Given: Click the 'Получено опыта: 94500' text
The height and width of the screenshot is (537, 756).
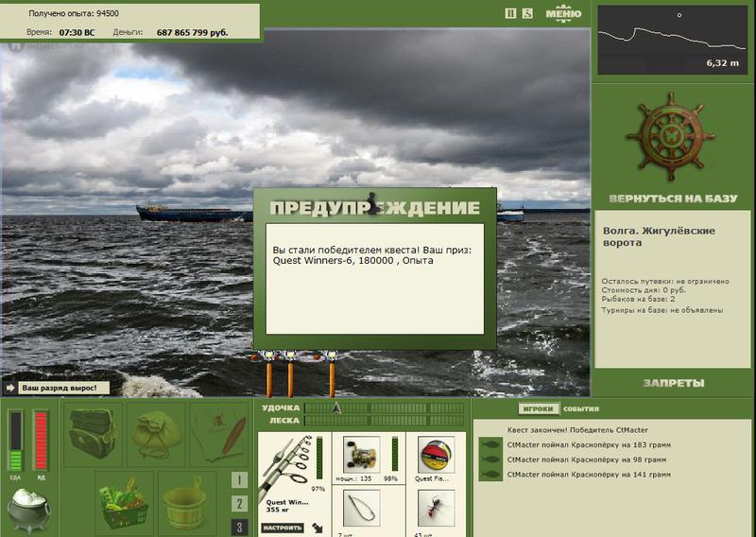Looking at the screenshot, I should (74, 13).
